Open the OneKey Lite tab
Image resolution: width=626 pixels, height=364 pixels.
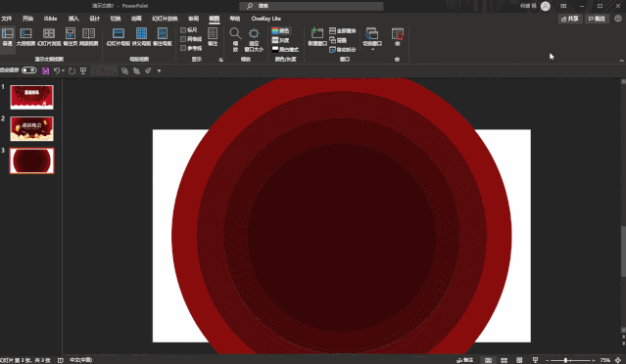[x=265, y=19]
